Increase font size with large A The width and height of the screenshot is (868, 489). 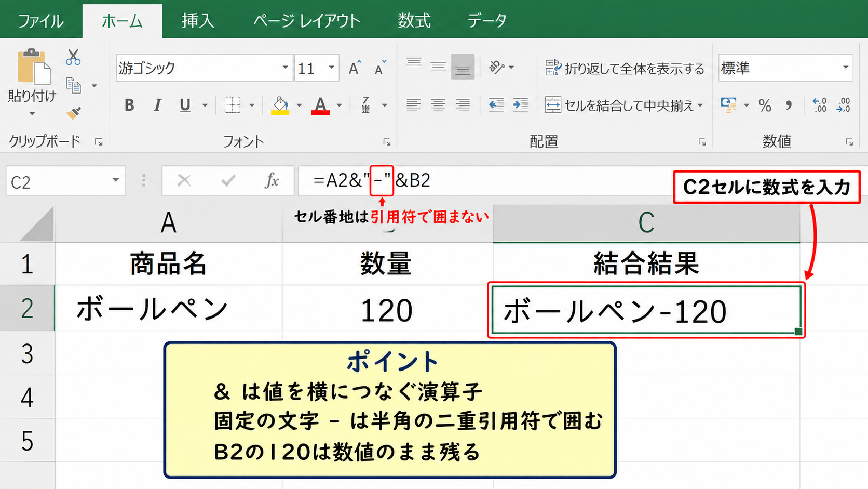click(355, 68)
